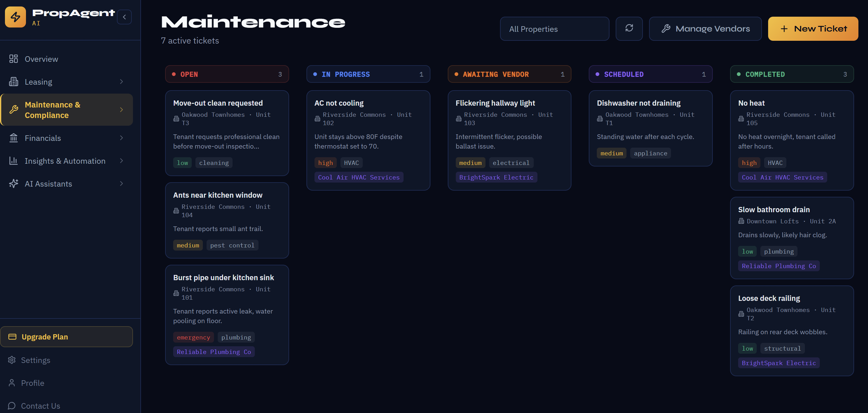Click the COMPLETED column header
The width and height of the screenshot is (868, 413).
click(x=792, y=74)
